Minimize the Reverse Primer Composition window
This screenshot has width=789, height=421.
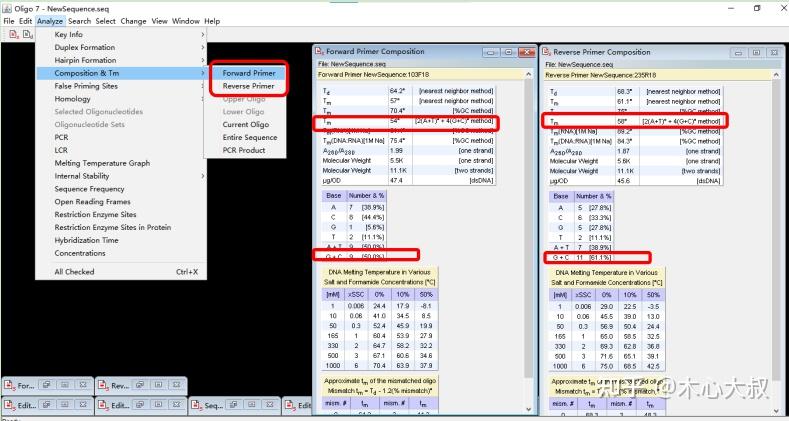pos(738,53)
